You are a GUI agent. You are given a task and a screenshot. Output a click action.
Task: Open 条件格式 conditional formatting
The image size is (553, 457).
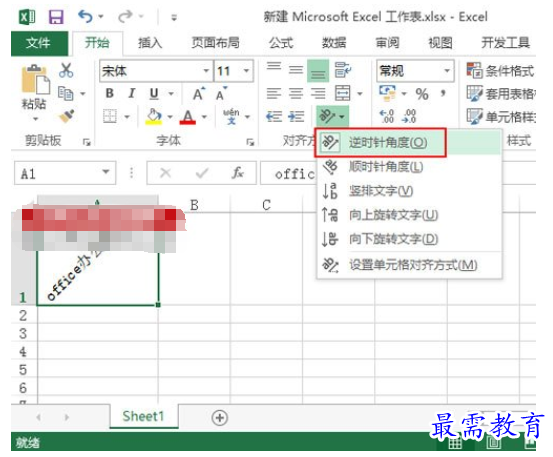500,71
